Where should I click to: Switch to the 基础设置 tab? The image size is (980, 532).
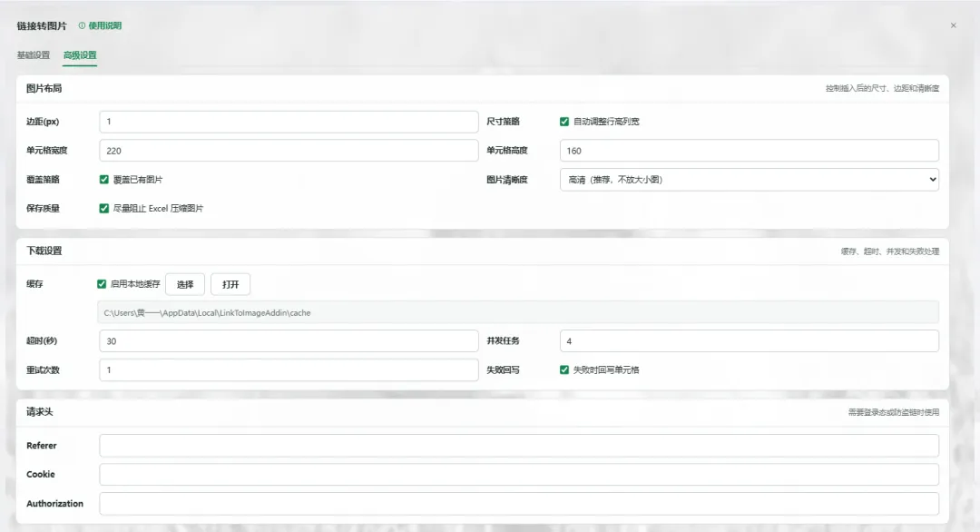click(34, 55)
